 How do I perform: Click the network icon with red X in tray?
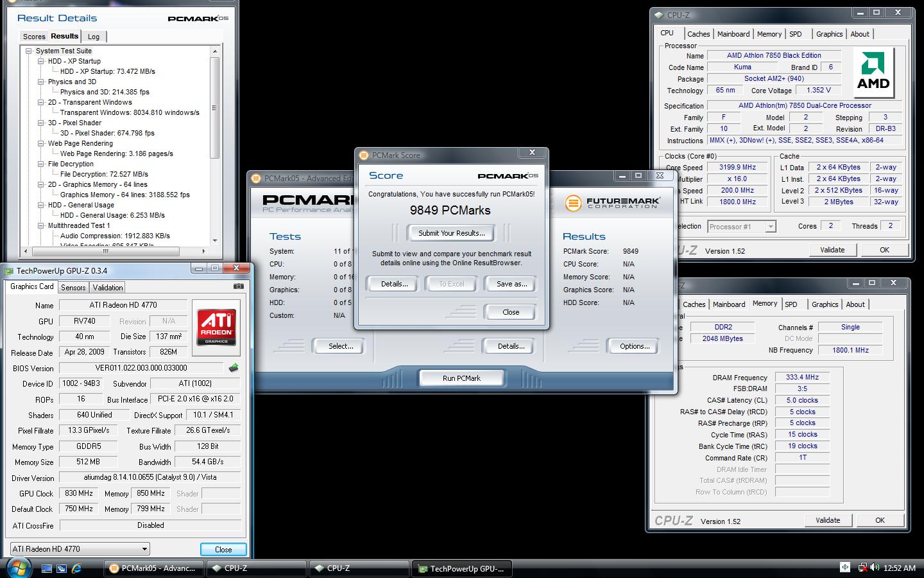(x=862, y=568)
